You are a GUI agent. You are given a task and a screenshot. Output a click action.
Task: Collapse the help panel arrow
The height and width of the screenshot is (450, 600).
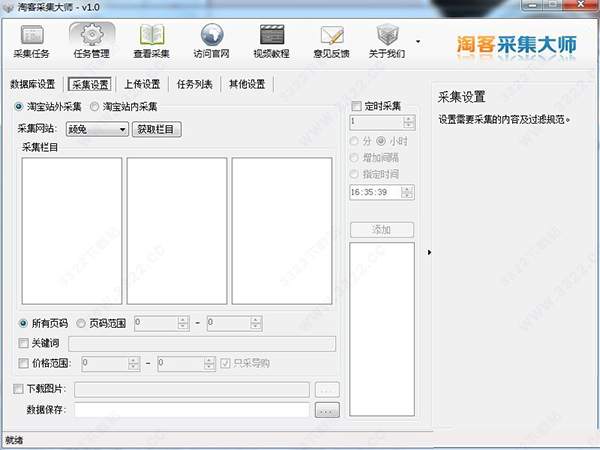(x=429, y=252)
